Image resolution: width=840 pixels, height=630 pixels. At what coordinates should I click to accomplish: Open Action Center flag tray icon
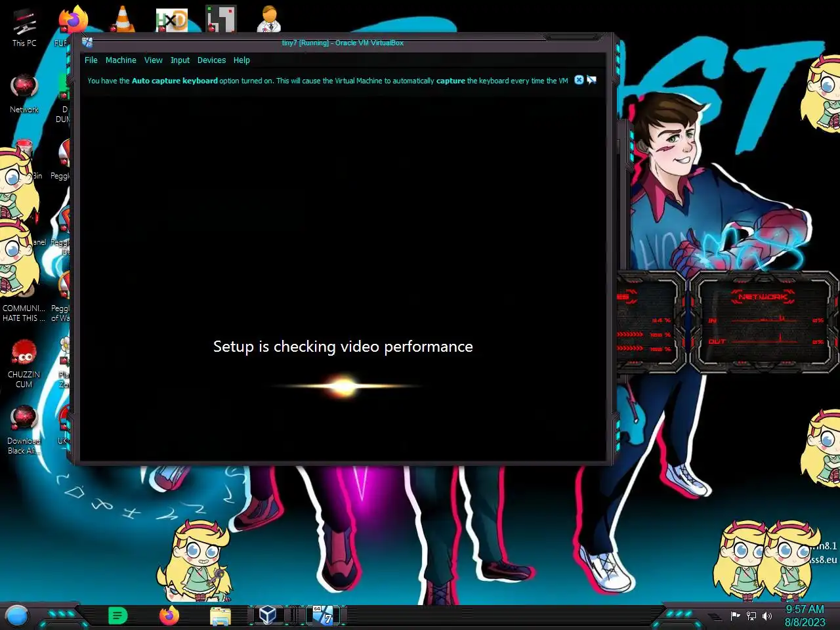point(735,616)
